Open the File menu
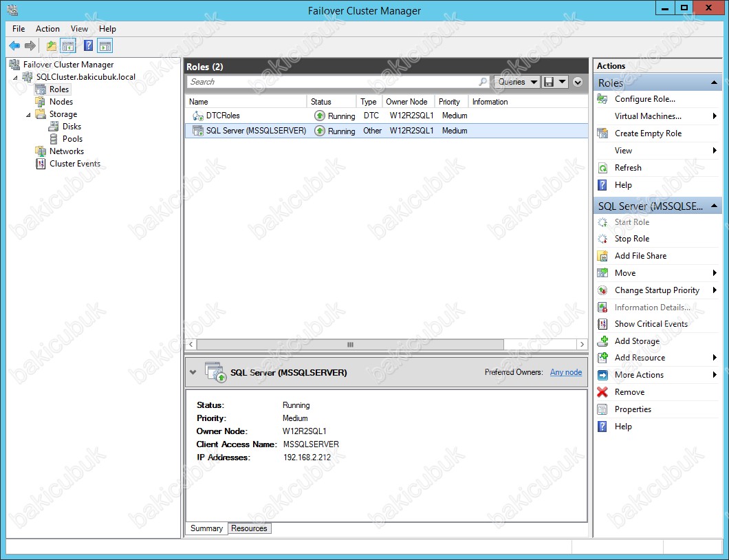729x560 pixels. click(19, 29)
